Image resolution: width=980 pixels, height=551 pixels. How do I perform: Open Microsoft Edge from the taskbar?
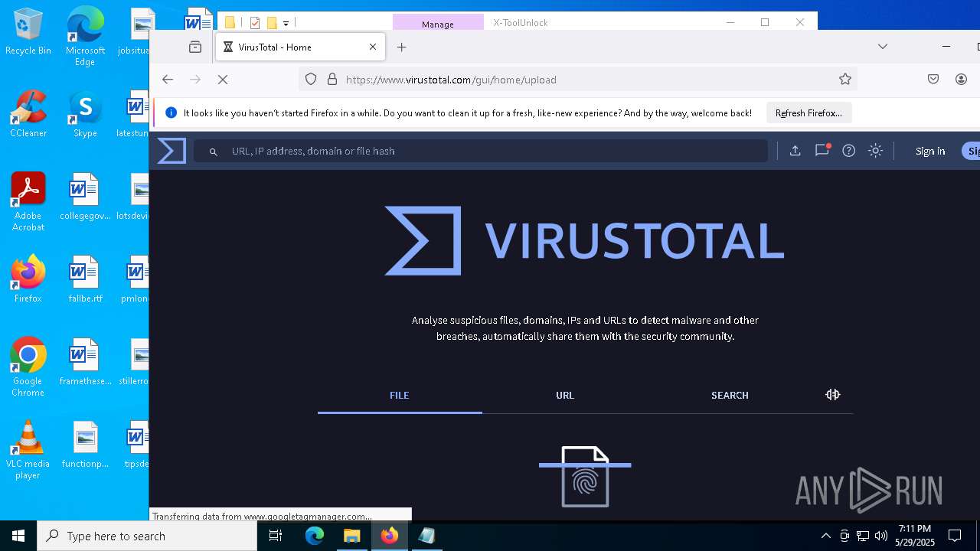coord(315,536)
